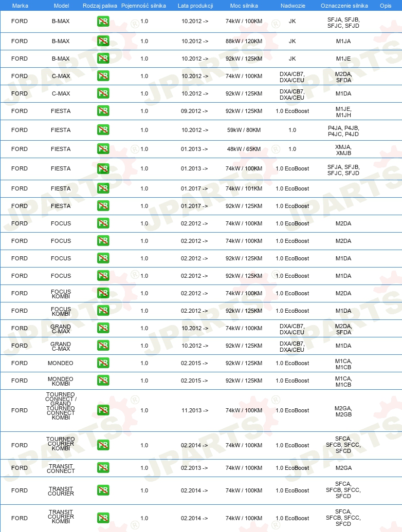The height and width of the screenshot is (532, 402).
Task: Click the fuel icon for FIESTA 01.2013 74kW row
Action: [103, 168]
